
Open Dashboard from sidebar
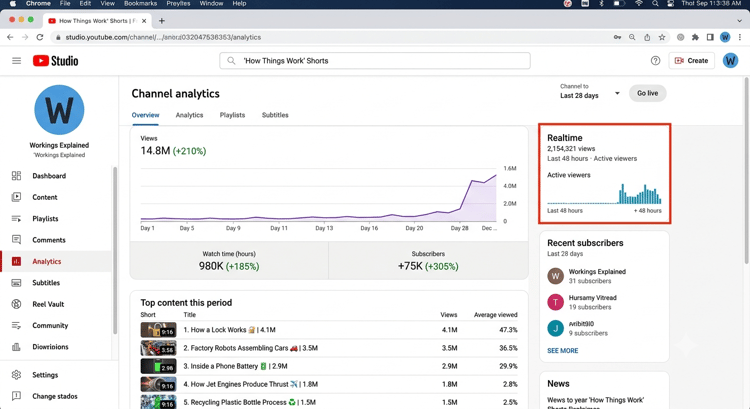pos(49,176)
